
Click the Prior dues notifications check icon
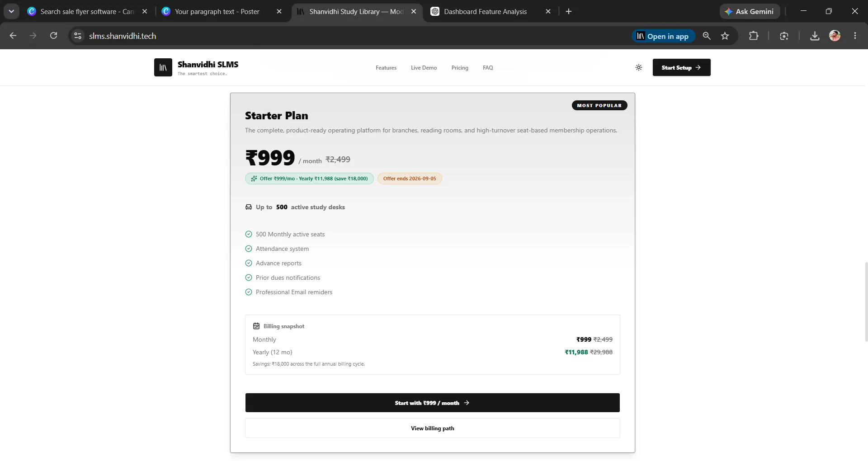click(249, 278)
